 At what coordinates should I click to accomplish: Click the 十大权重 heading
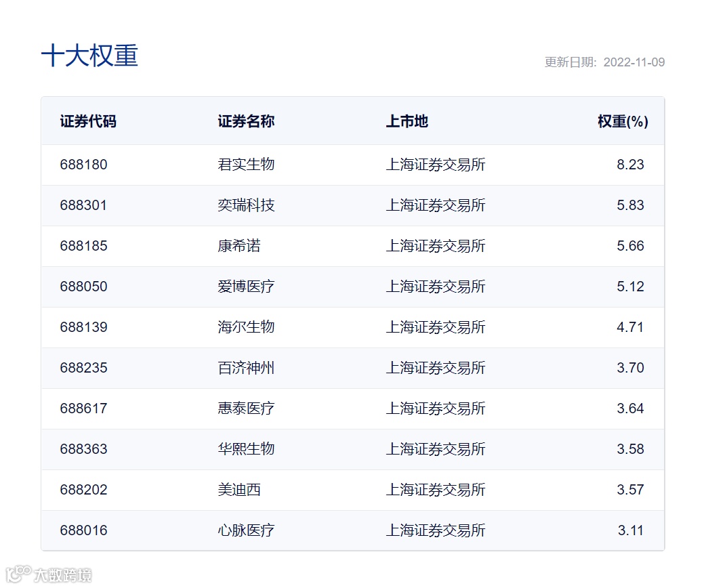click(89, 56)
